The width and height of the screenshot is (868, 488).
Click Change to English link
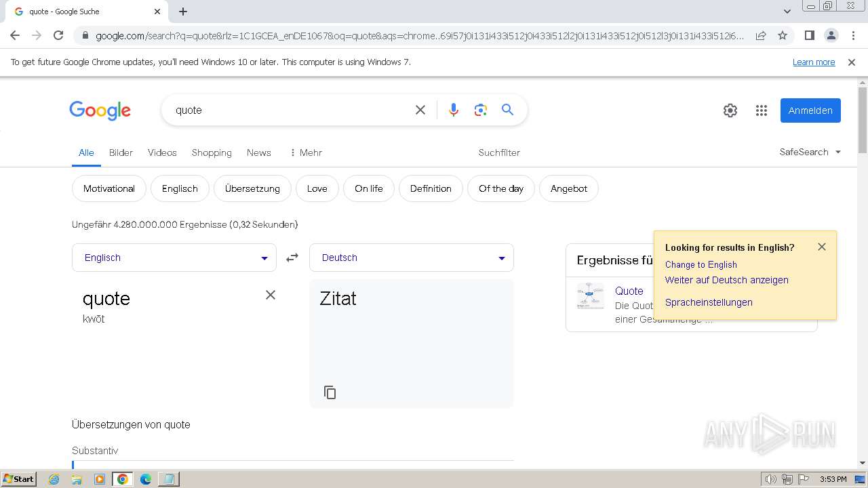(701, 264)
